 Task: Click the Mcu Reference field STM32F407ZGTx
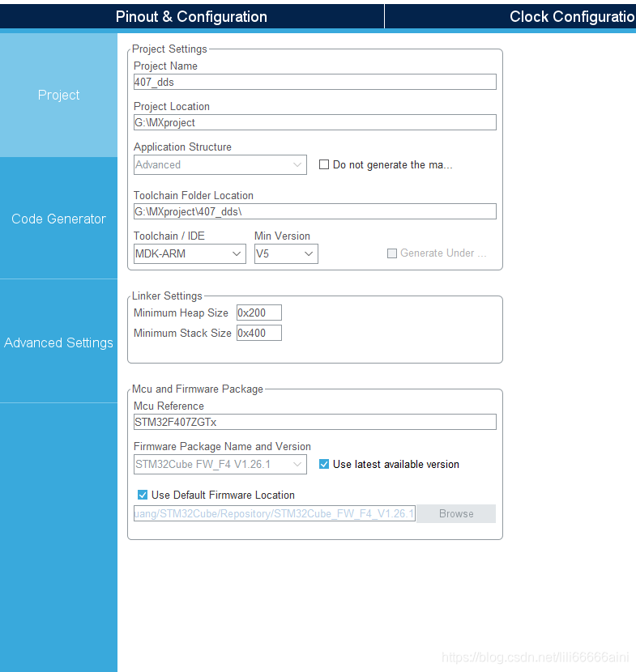[315, 422]
